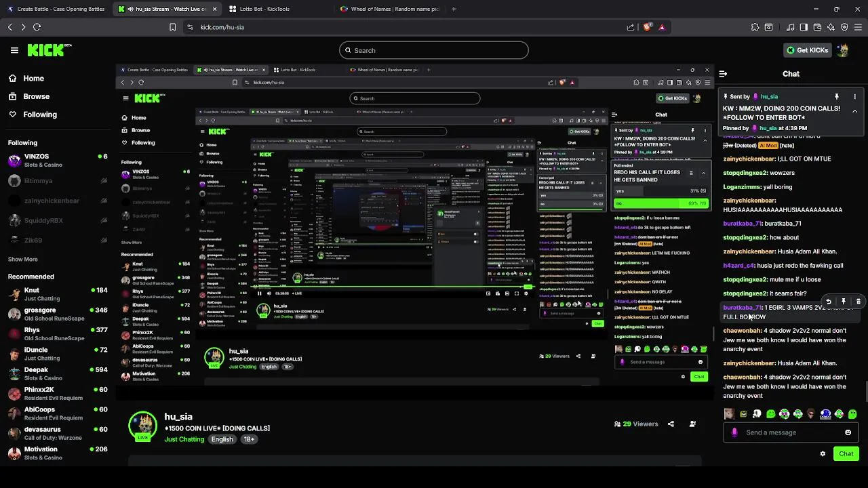Open the Brave Wallet icon
This screenshot has height=488, width=868.
(x=817, y=27)
